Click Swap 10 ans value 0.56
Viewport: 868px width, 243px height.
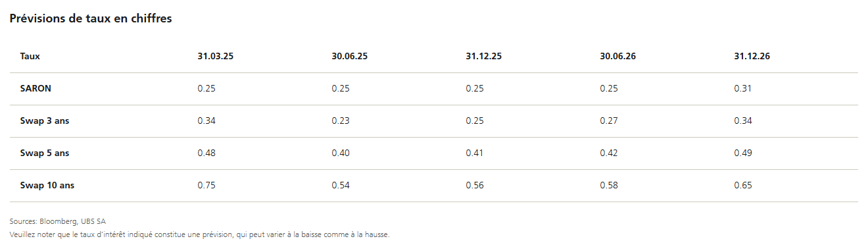475,186
